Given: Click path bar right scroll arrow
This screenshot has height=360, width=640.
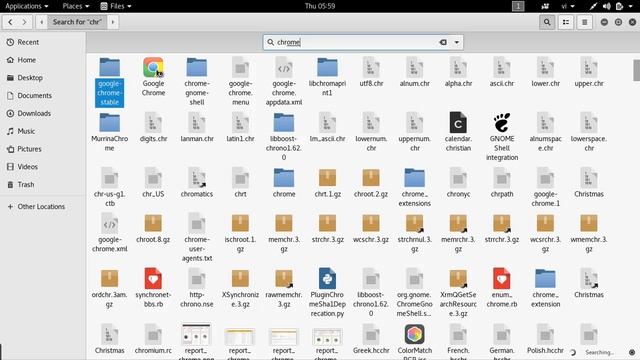Looking at the screenshot, I should coord(113,22).
